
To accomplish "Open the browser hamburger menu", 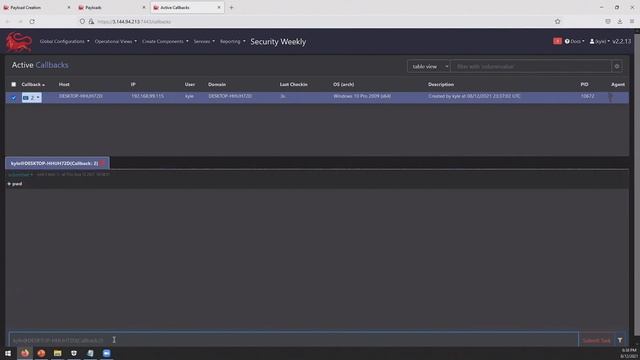I will tap(632, 21).
